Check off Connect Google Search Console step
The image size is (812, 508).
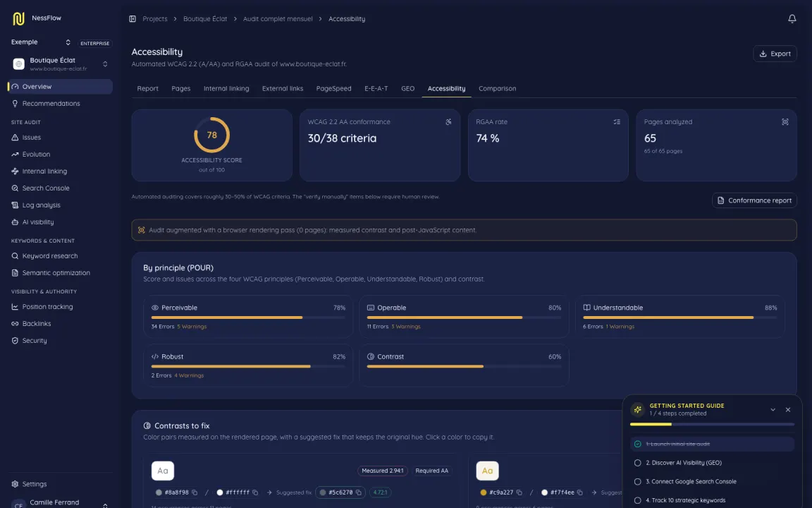637,482
